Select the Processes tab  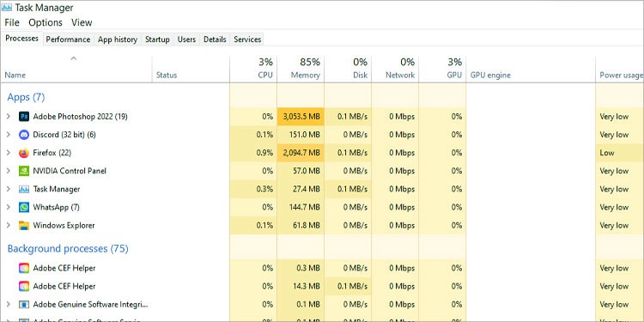click(21, 39)
